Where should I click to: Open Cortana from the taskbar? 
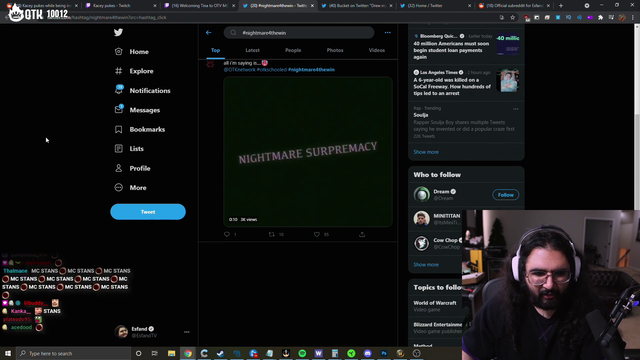pyautogui.click(x=138, y=353)
